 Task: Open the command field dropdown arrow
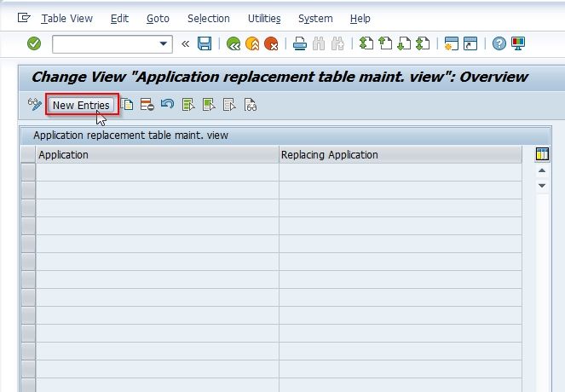click(x=164, y=44)
